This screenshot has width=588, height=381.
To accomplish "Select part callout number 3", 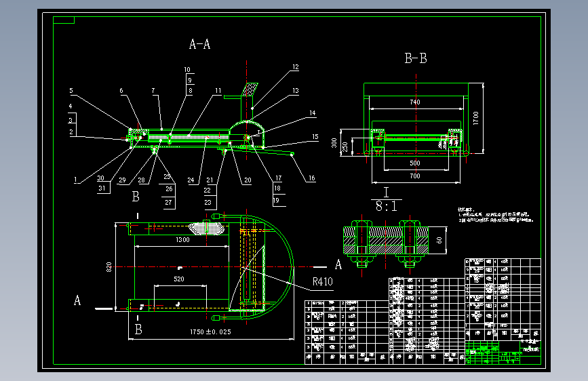I will pyautogui.click(x=71, y=121).
